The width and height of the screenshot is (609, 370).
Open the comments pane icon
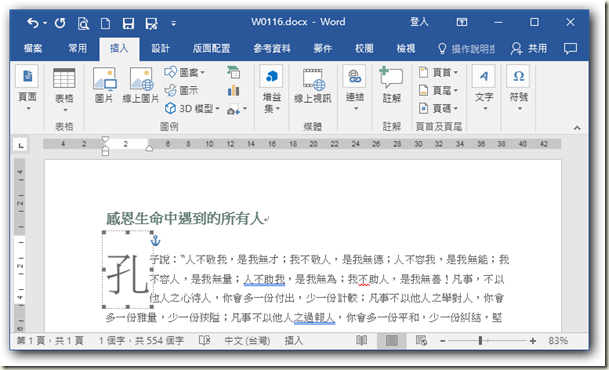[x=570, y=49]
